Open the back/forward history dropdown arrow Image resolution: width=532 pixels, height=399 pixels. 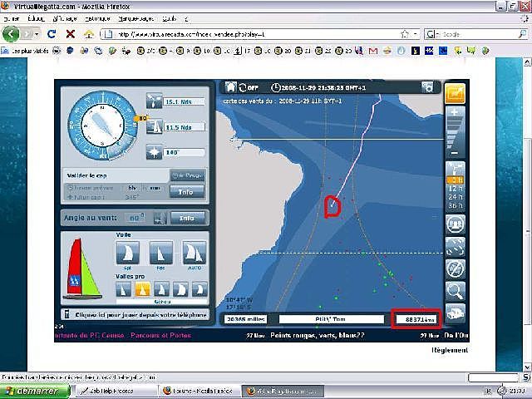(x=37, y=34)
